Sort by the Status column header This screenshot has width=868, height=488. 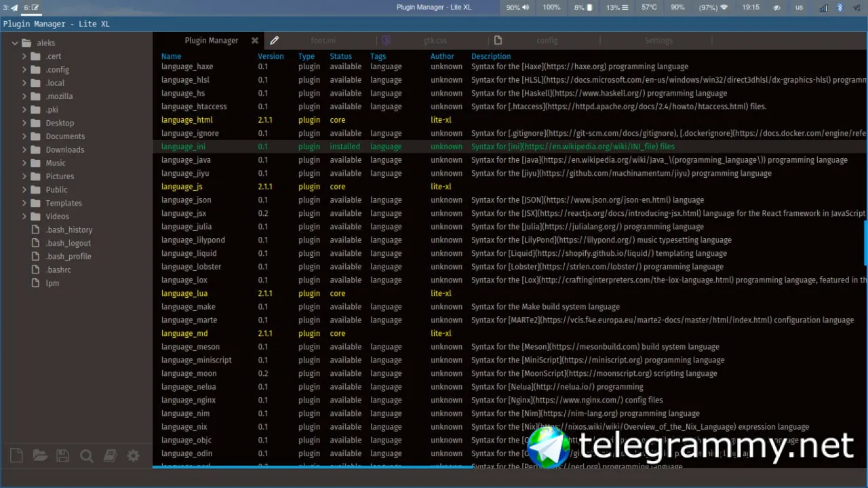point(340,56)
